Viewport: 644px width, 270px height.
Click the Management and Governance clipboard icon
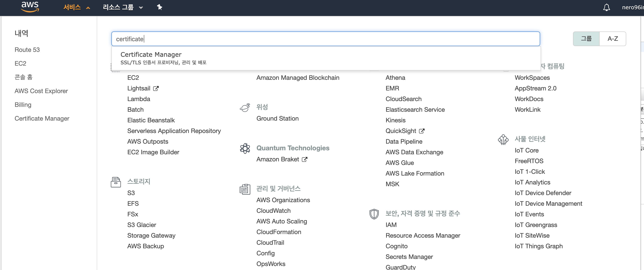tap(245, 189)
